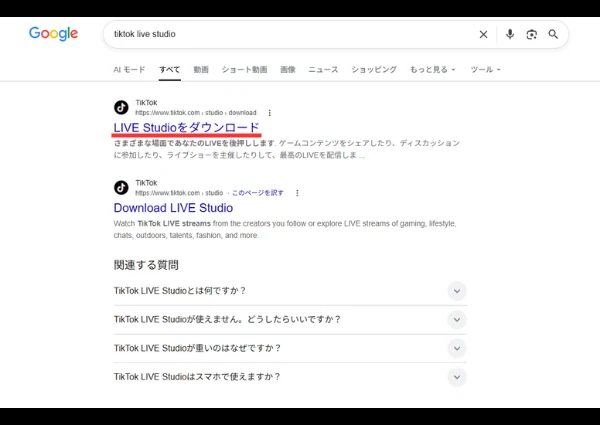Open three-dot menu next to studio › download URL

269,113
